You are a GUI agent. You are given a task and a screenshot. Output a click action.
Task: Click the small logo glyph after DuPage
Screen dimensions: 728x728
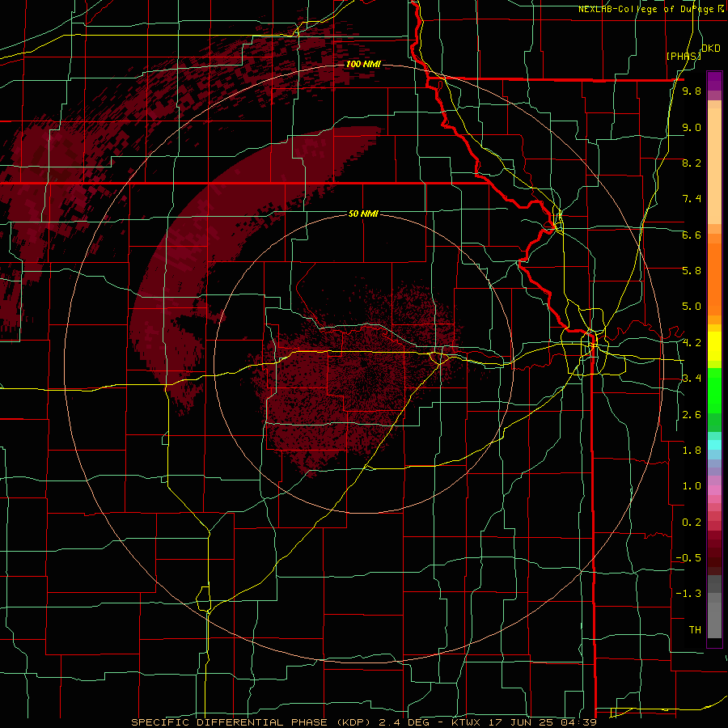[721, 8]
